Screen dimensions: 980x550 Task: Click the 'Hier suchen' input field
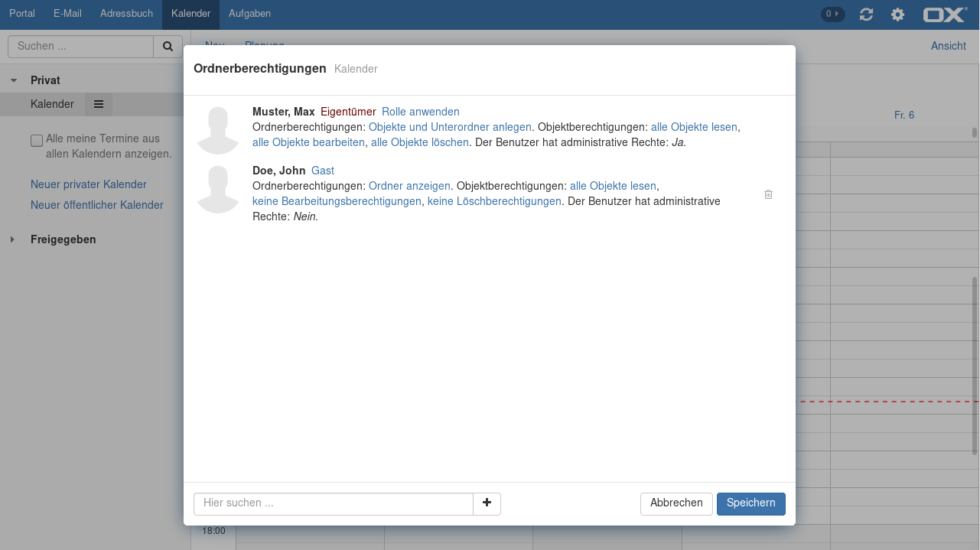(334, 503)
